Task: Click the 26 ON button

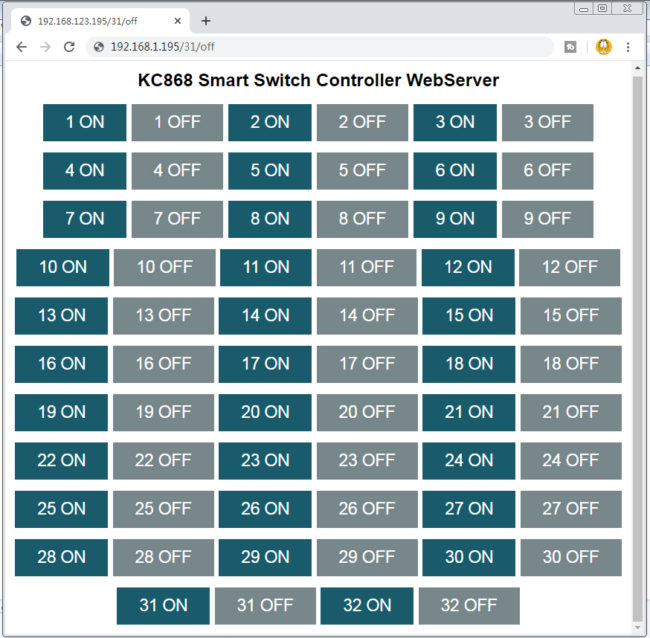Action: [x=265, y=509]
